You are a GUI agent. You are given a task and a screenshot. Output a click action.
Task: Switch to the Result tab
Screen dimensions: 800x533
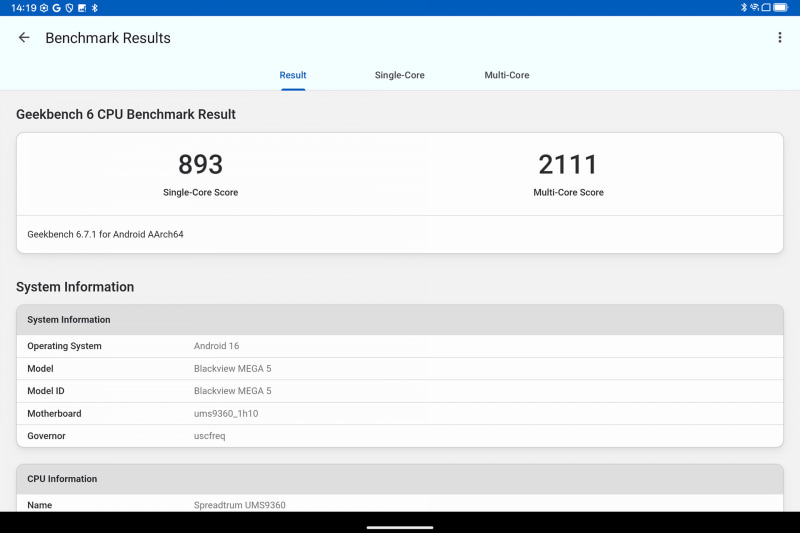pos(293,75)
